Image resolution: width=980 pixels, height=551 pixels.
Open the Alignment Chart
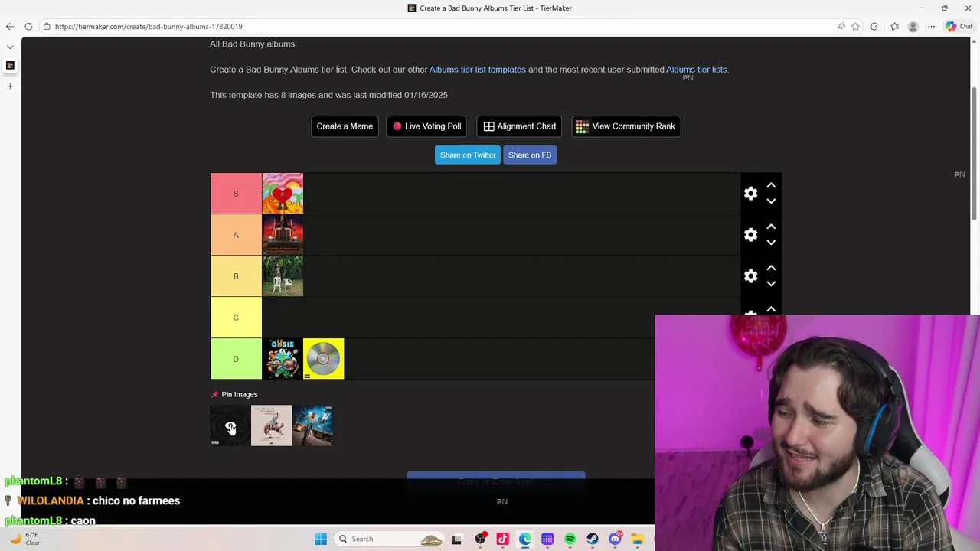click(520, 126)
